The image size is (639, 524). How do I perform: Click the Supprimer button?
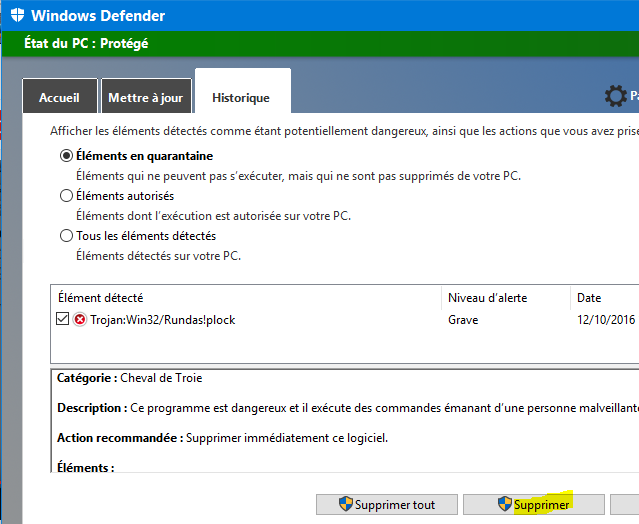click(533, 504)
